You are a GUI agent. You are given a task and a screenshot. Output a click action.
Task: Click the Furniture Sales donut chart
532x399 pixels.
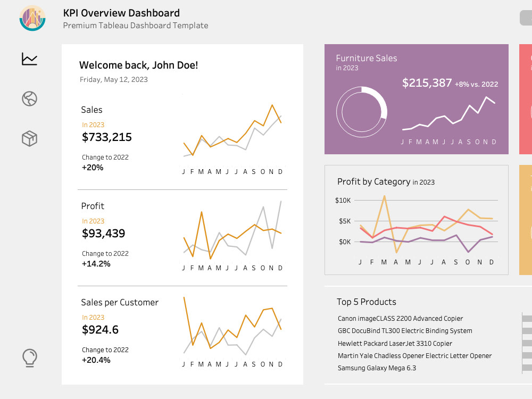(x=362, y=112)
